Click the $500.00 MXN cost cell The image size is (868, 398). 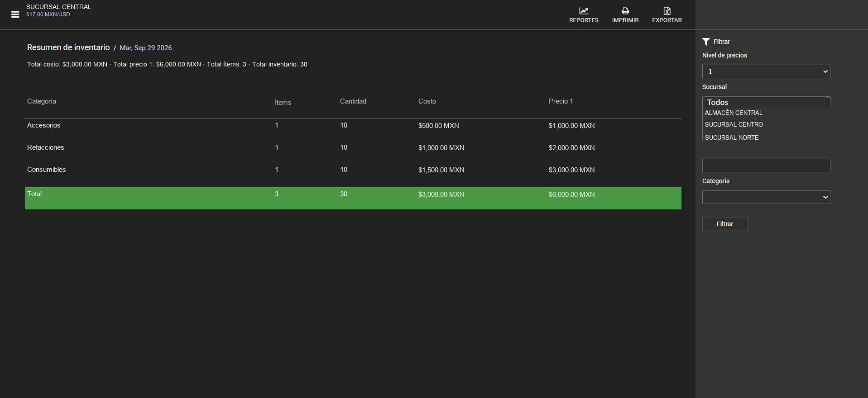click(x=439, y=126)
